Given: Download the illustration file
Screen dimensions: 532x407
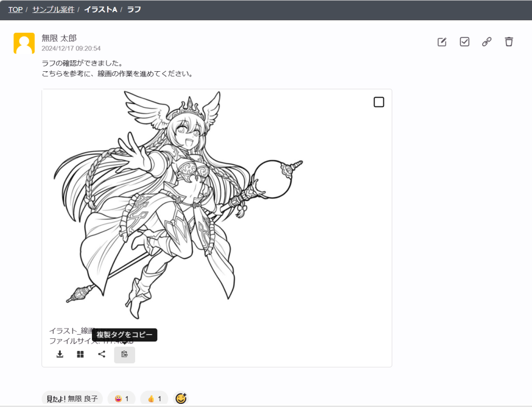Looking at the screenshot, I should pos(60,355).
